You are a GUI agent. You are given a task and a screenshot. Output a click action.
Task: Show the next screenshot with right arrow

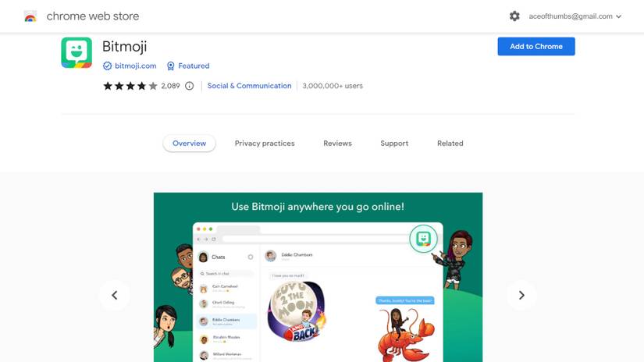[521, 295]
